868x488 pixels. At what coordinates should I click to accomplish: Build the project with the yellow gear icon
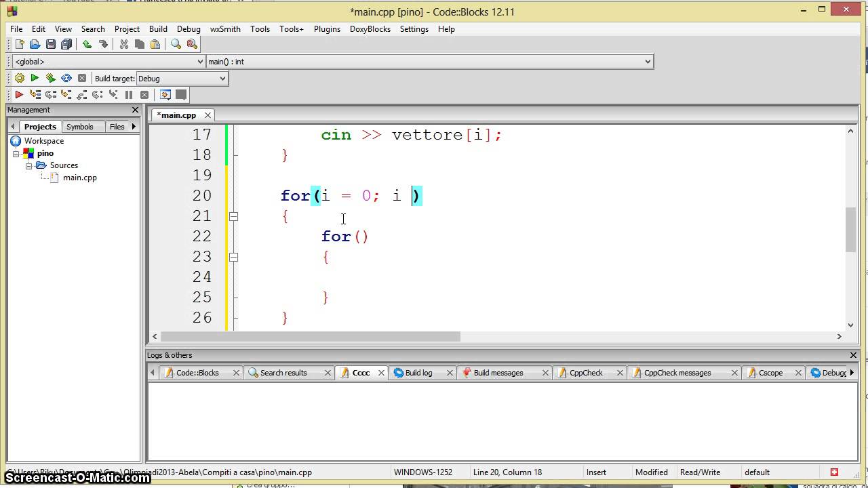tap(19, 78)
